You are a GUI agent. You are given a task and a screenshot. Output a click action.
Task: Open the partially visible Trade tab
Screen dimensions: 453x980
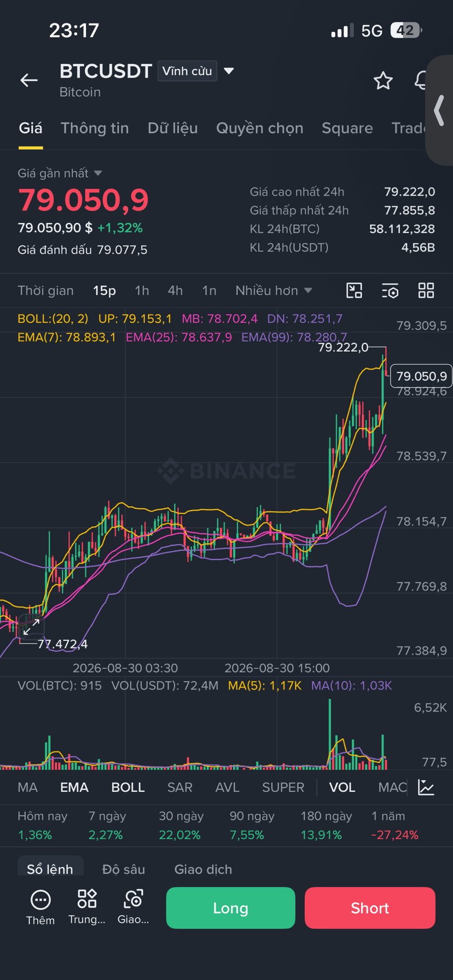(x=408, y=128)
